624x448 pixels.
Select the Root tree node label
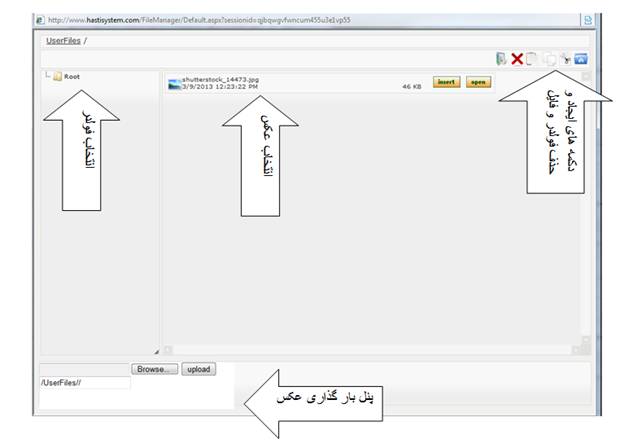tap(73, 76)
